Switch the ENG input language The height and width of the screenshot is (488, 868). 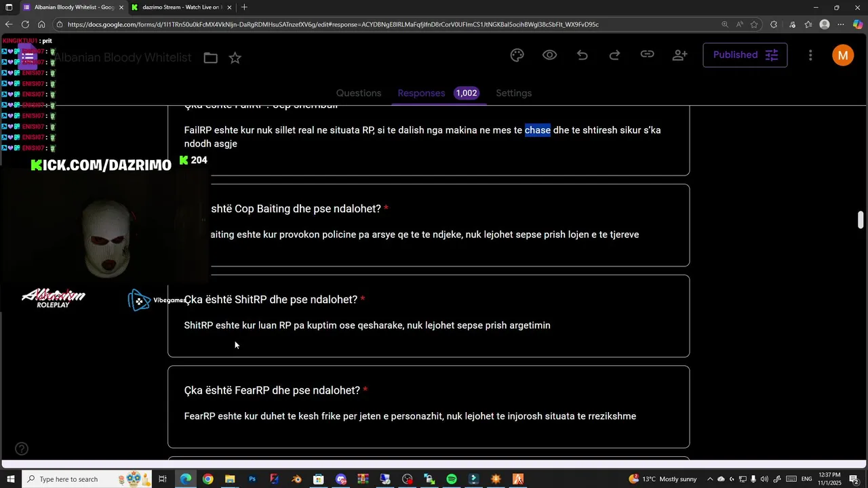click(807, 479)
